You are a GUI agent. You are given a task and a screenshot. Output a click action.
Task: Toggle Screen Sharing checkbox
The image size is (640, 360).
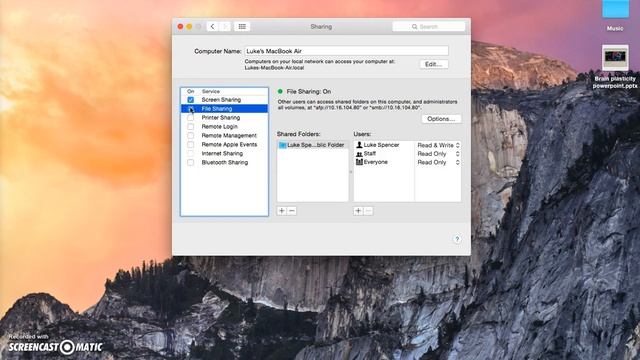pyautogui.click(x=191, y=100)
